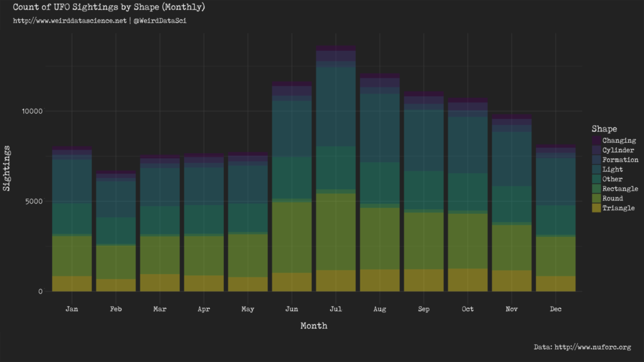
Task: Click the 'Sep' x-axis label
Action: [x=423, y=309]
